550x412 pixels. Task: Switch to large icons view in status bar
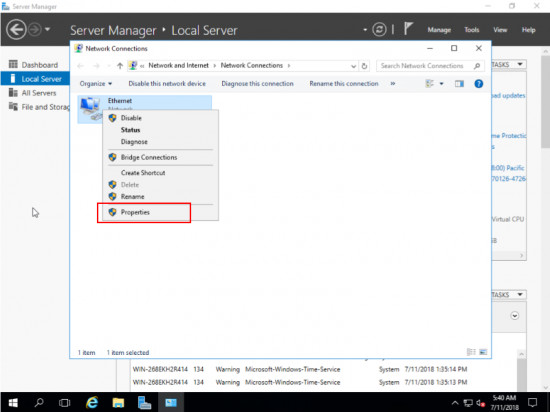click(x=483, y=352)
